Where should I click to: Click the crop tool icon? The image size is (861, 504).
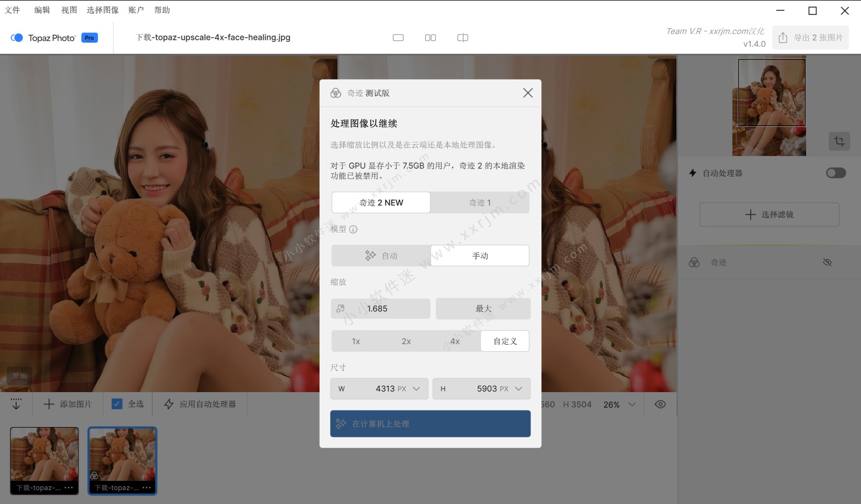click(x=839, y=141)
